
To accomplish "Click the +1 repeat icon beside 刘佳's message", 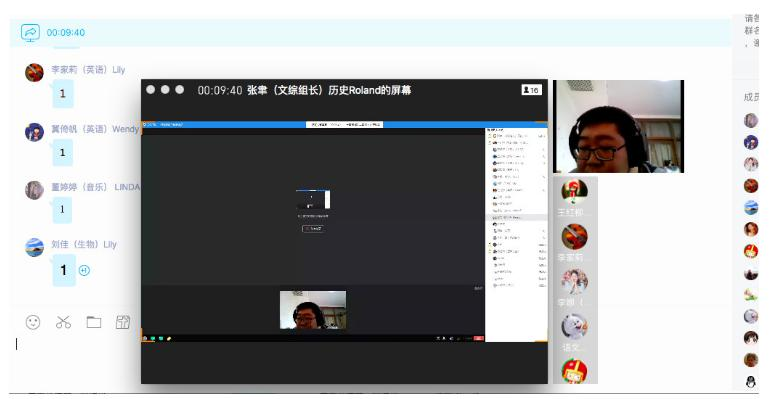I will (84, 270).
